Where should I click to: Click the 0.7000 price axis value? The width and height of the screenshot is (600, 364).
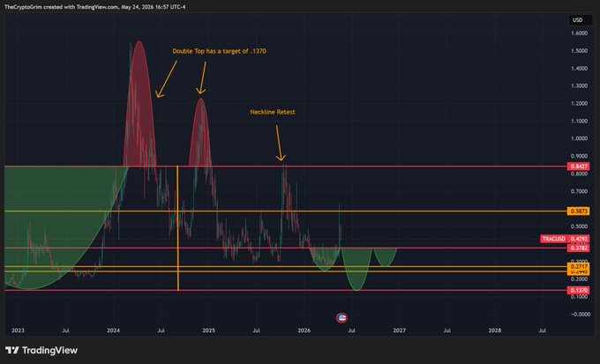579,191
